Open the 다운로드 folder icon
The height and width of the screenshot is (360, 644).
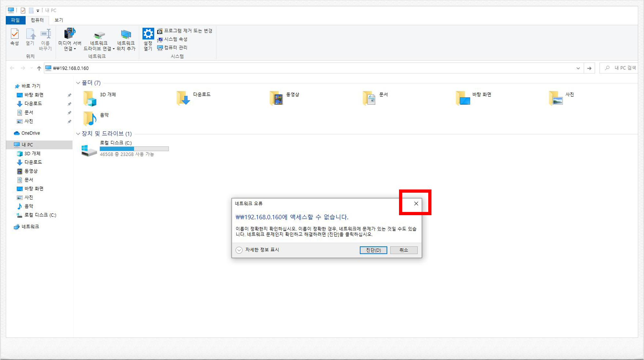point(184,98)
